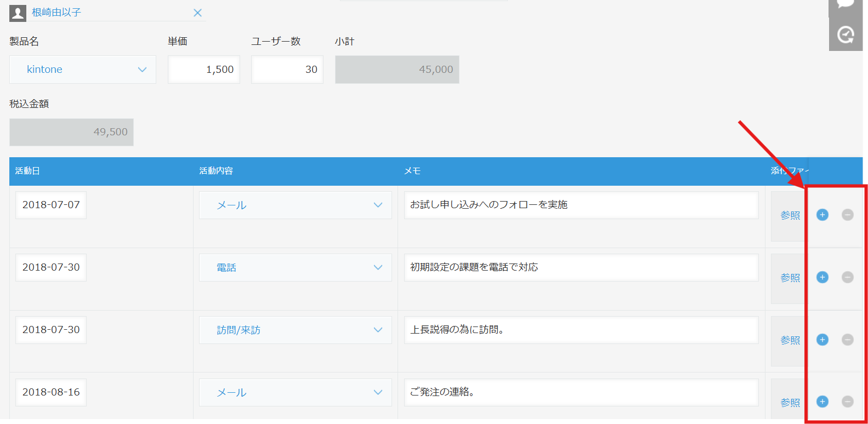Open the 電話 activity type dropdown
868x424 pixels.
tap(296, 267)
